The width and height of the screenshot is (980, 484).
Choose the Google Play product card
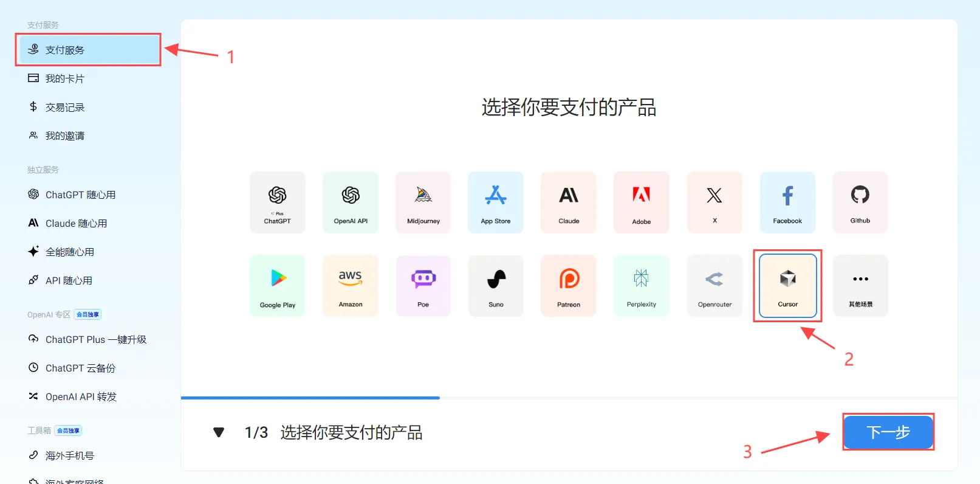coord(278,286)
